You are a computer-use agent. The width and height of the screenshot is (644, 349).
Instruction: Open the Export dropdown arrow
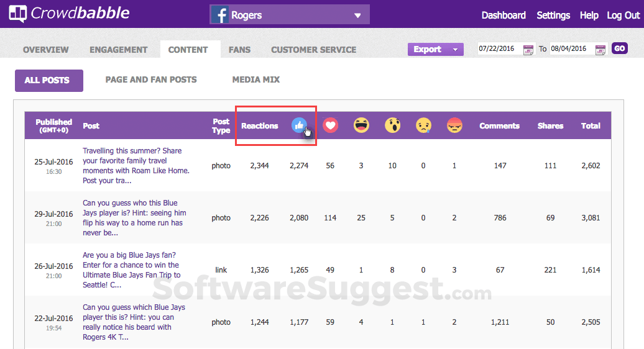click(x=455, y=49)
